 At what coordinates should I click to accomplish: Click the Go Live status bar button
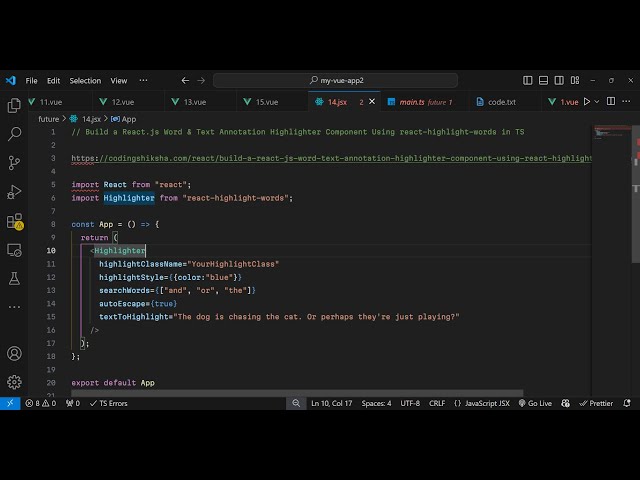coord(535,403)
